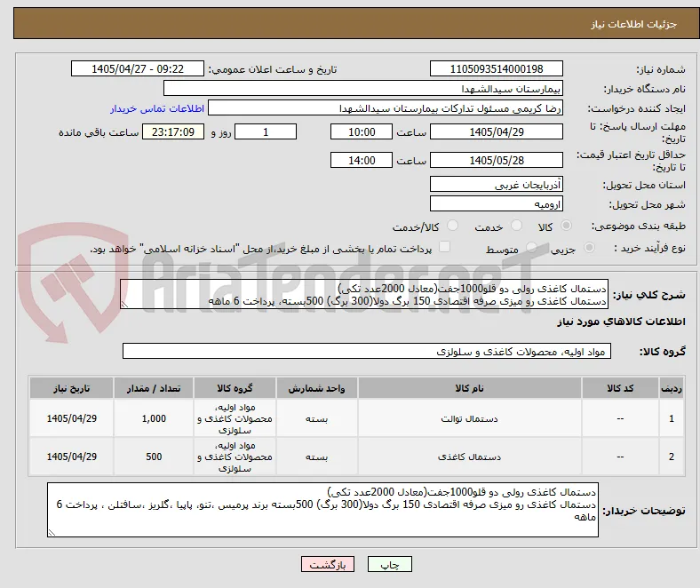Click response deadline date 1405/04/29 field

[x=497, y=131]
